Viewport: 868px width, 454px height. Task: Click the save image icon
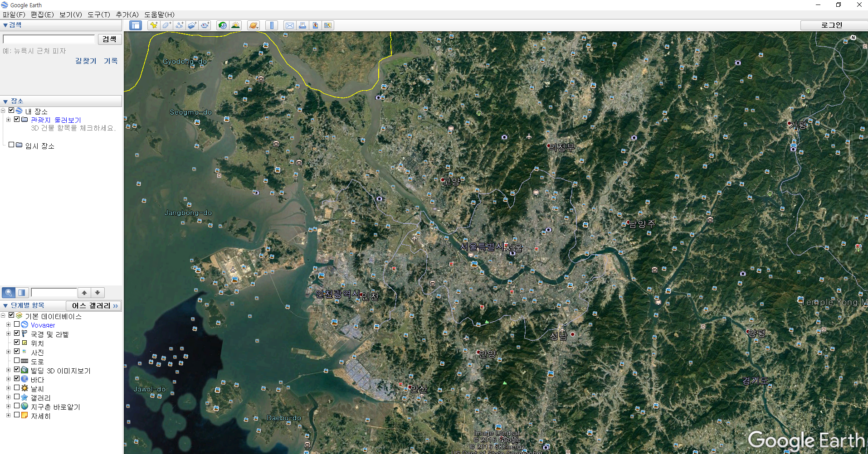[x=315, y=25]
